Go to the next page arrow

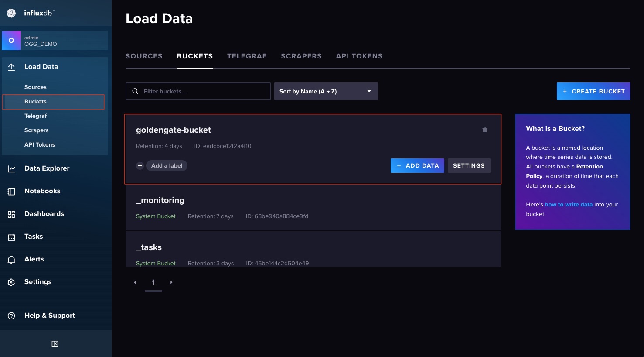tap(171, 282)
